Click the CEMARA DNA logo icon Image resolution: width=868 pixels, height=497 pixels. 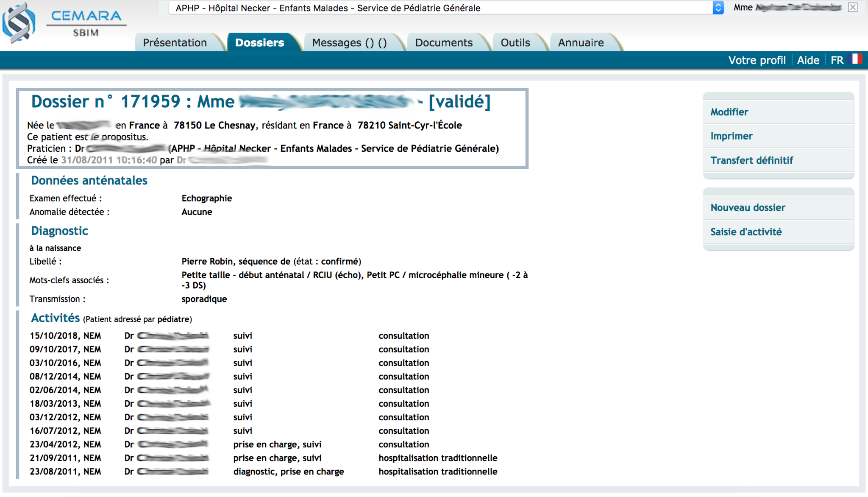pyautogui.click(x=19, y=23)
